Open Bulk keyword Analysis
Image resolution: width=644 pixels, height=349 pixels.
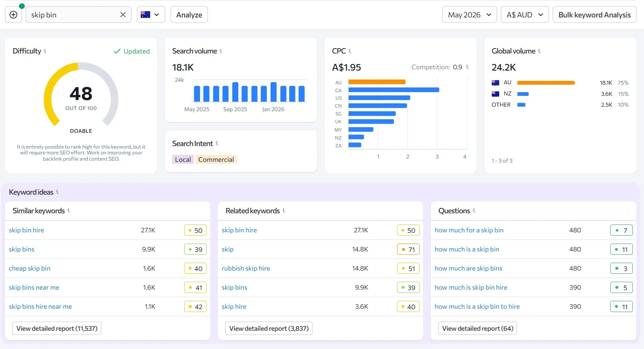(595, 15)
